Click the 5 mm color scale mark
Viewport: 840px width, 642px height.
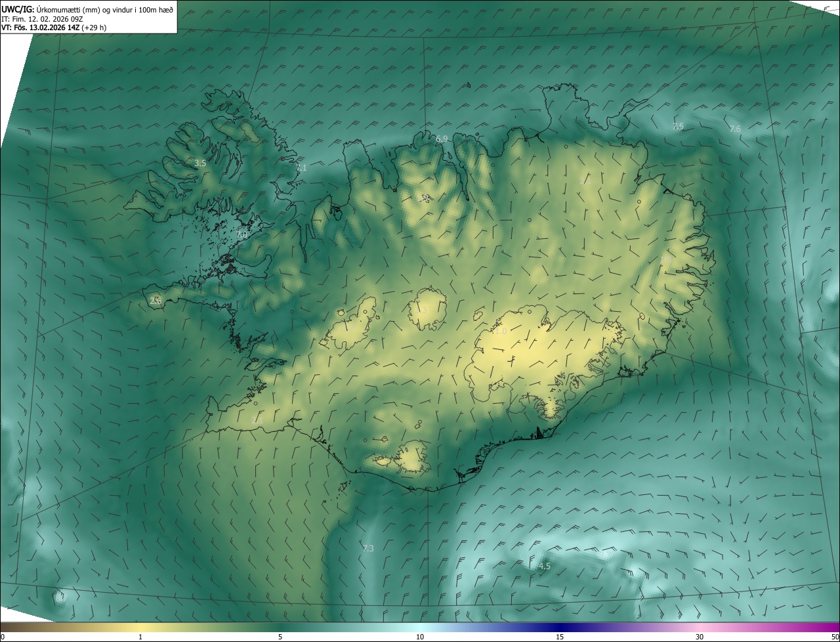coord(280,637)
